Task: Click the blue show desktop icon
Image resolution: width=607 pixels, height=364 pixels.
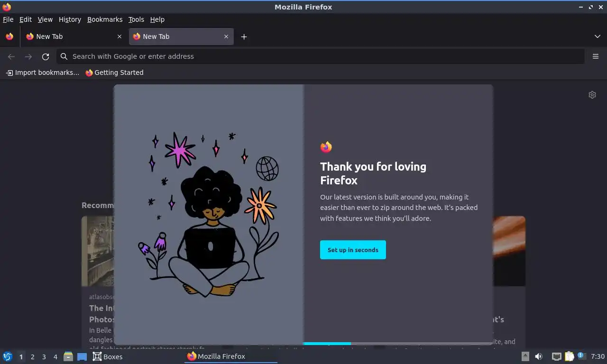Action: tap(82, 356)
